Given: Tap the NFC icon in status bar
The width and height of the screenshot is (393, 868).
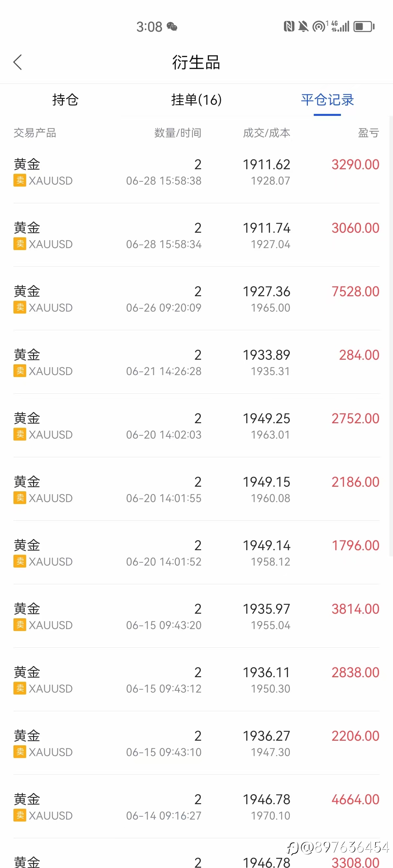Looking at the screenshot, I should [289, 26].
